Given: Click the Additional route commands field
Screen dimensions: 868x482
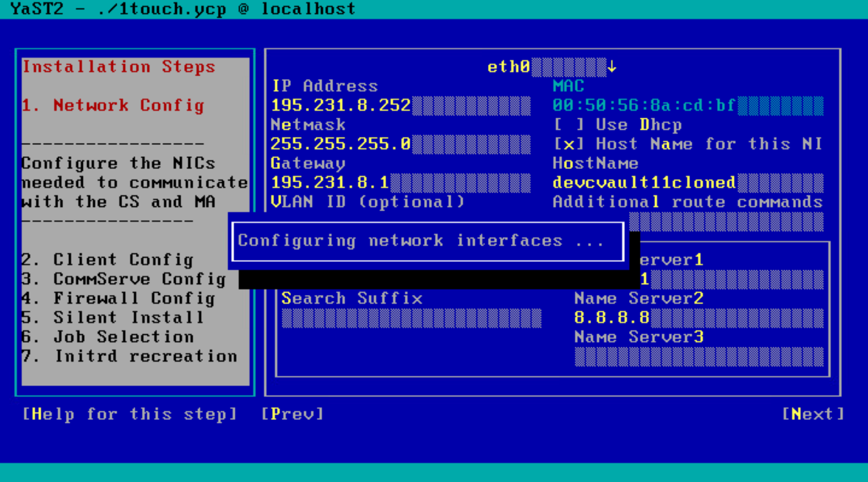Looking at the screenshot, I should 726,222.
